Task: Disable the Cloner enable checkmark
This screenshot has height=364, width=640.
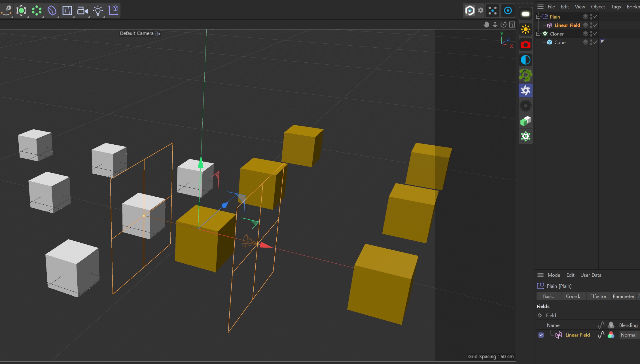Action: click(596, 34)
